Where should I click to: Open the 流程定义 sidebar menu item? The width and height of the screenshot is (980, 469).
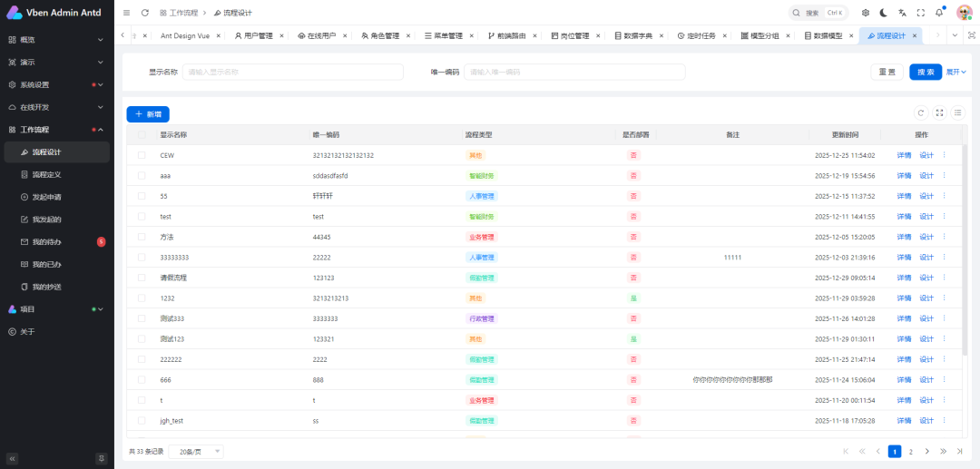[x=47, y=174]
